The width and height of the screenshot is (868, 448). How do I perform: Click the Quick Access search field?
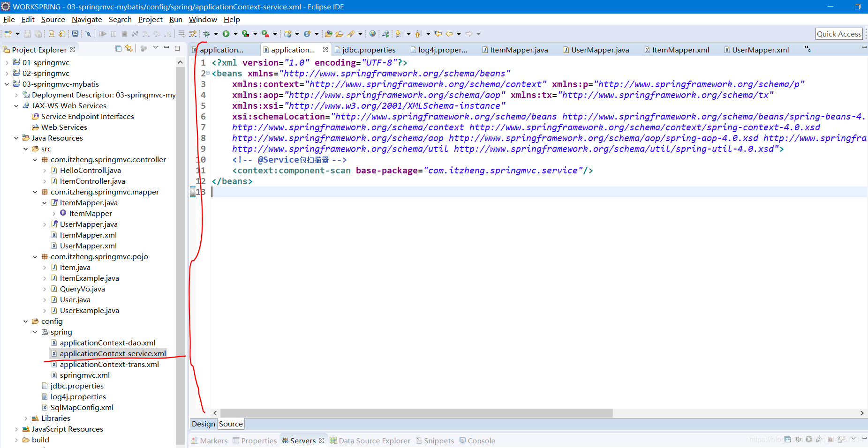click(x=839, y=34)
